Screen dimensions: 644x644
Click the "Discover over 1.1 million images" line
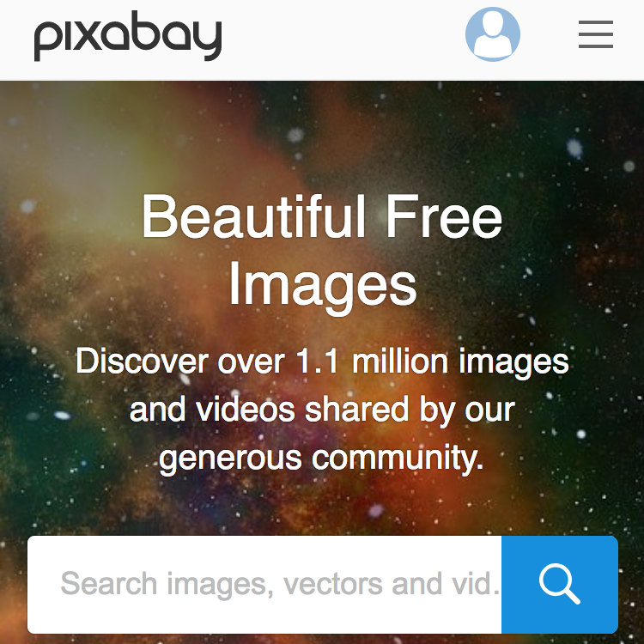point(322,361)
